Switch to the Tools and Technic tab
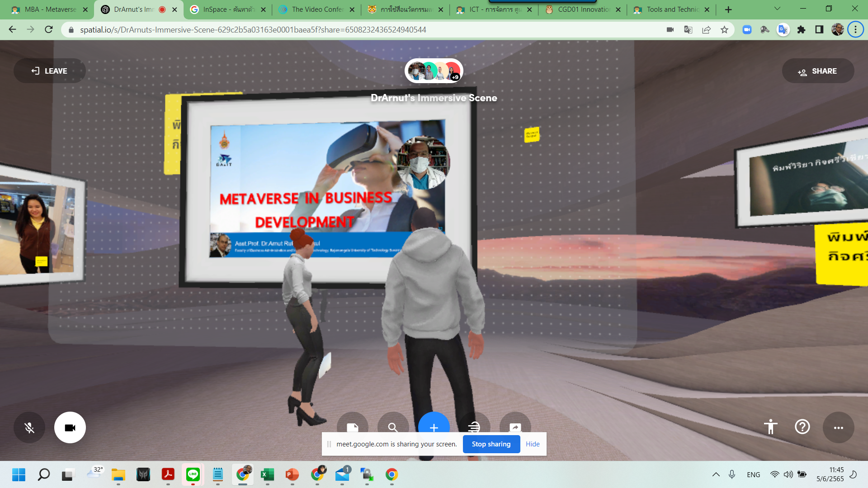Screen dimensions: 868x488 (x=669, y=9)
